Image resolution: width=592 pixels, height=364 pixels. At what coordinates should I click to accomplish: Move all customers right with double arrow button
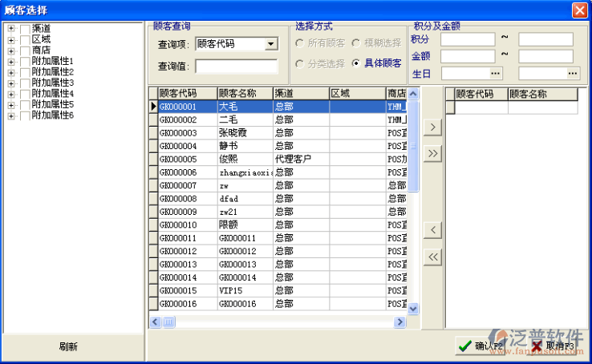[432, 154]
